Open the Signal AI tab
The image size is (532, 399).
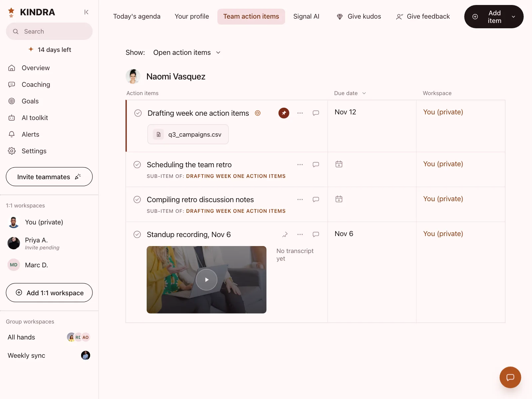pos(306,16)
